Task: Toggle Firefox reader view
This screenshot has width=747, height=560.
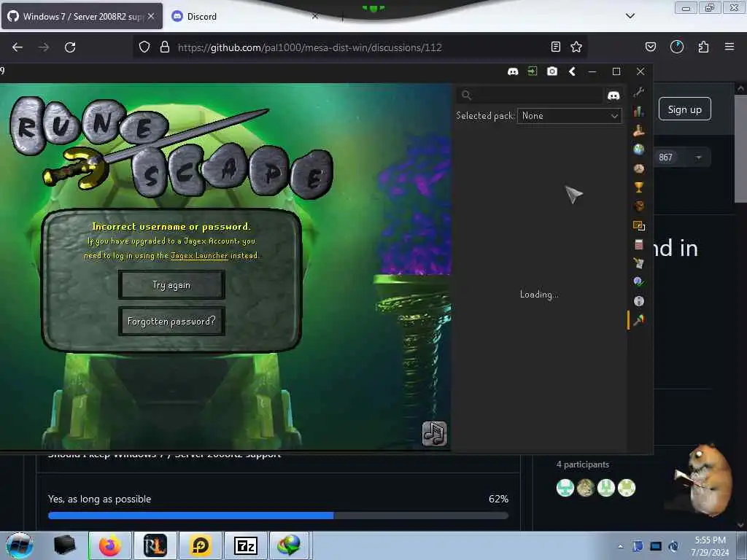Action: pos(555,47)
